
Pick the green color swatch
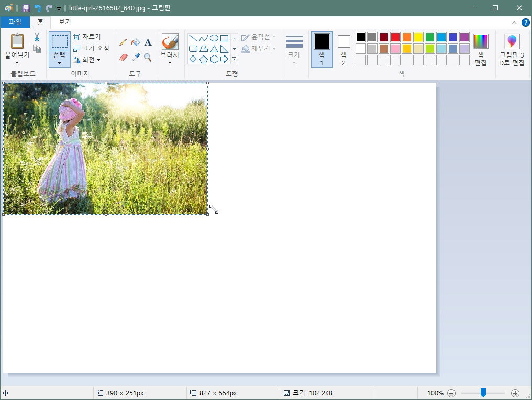coord(430,37)
